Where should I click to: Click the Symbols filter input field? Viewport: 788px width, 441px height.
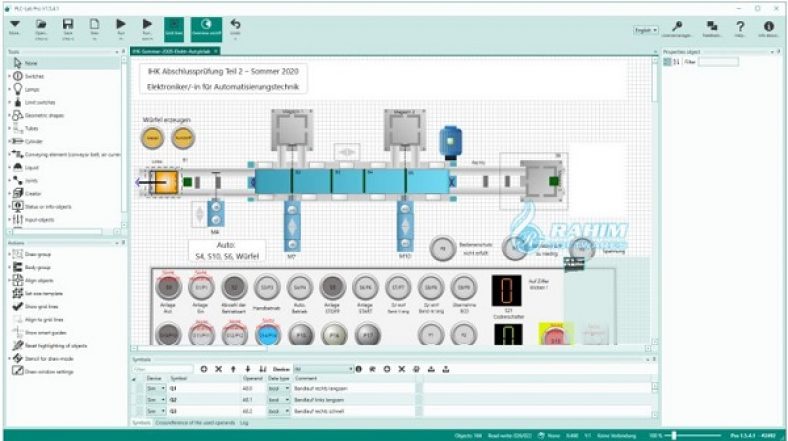[x=162, y=369]
